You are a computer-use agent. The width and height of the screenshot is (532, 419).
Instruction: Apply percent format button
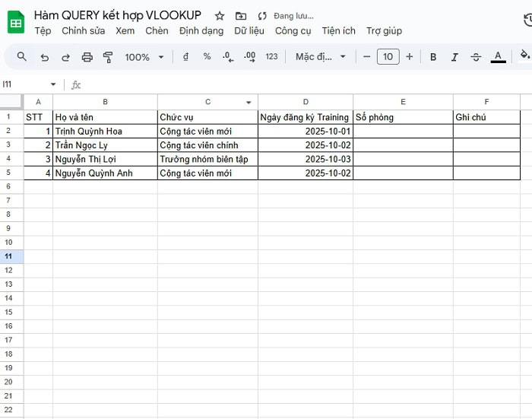(207, 57)
